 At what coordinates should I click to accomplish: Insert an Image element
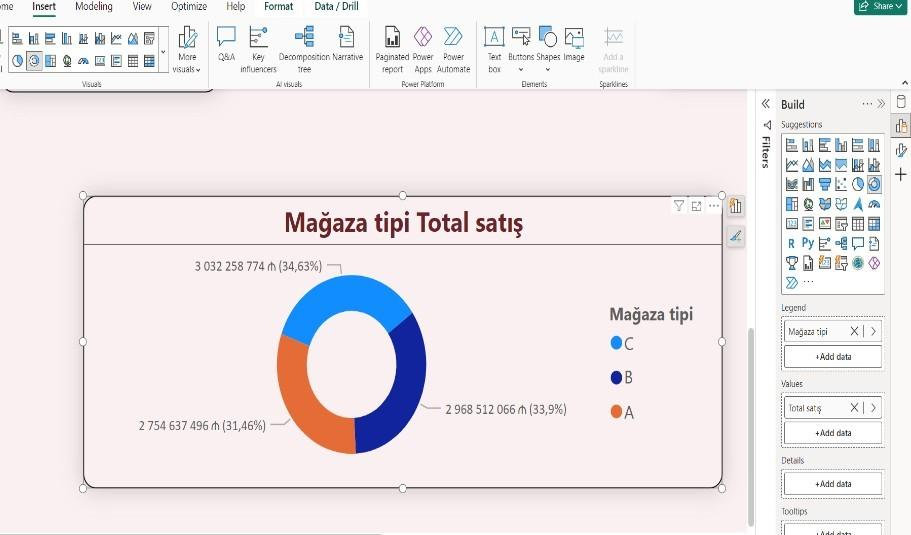573,44
